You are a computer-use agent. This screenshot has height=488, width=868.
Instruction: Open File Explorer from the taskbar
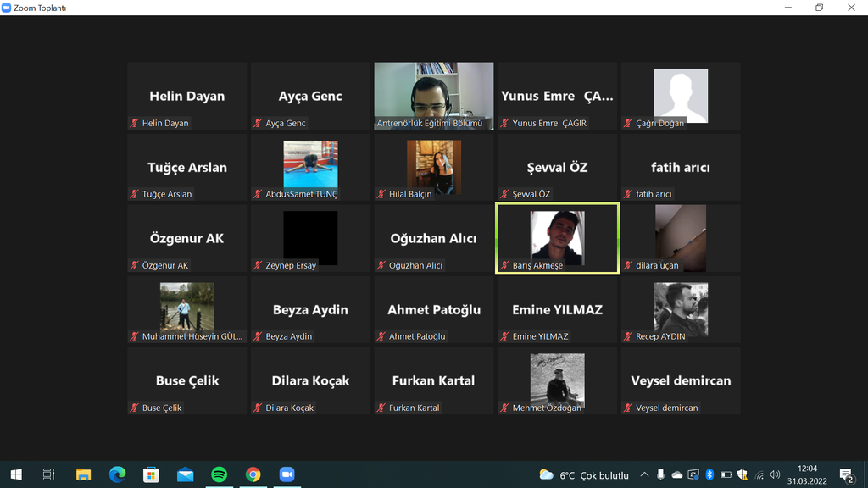(x=83, y=474)
